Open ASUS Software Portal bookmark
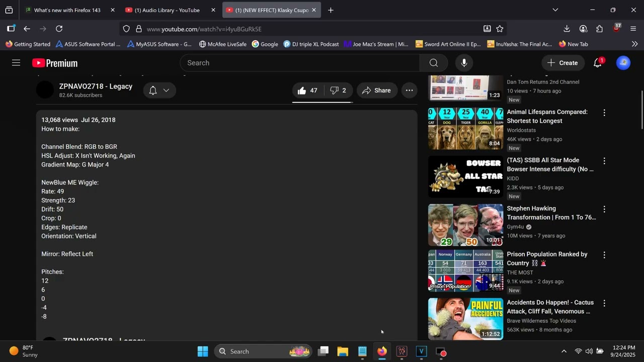 (x=88, y=44)
